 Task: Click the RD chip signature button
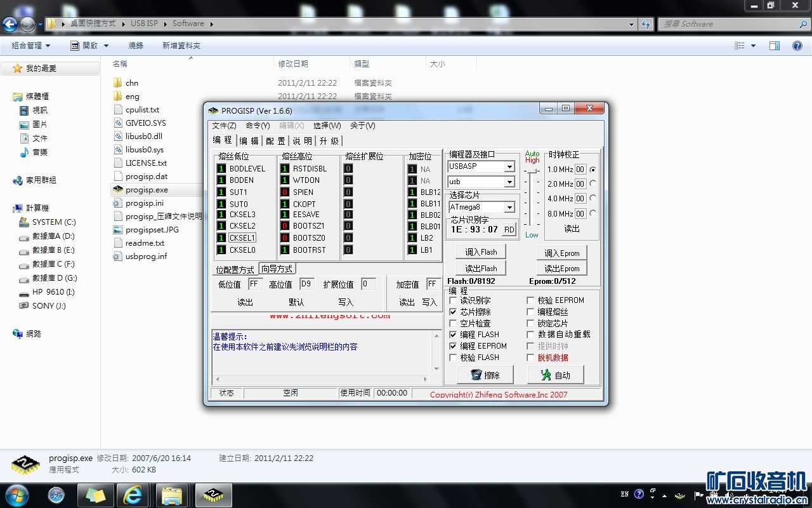point(509,229)
